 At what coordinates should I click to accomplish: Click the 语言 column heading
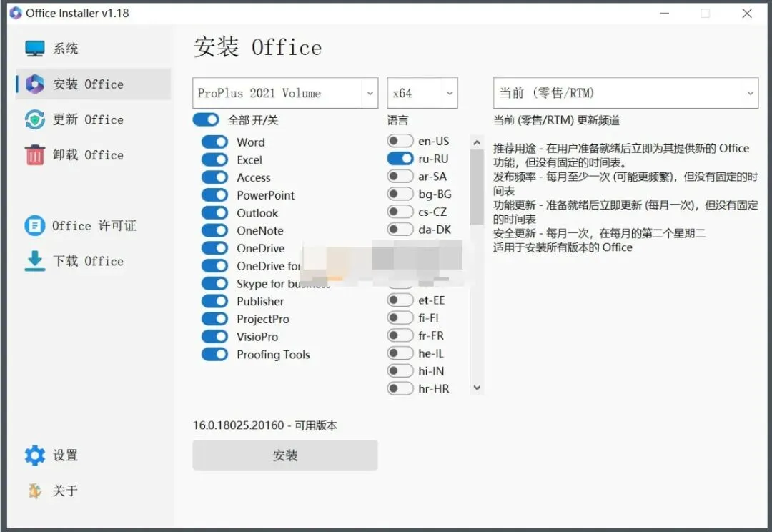pyautogui.click(x=397, y=120)
